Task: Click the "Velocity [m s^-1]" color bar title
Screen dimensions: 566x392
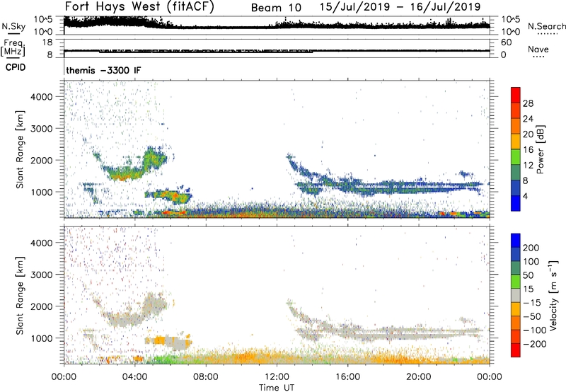Action: point(553,296)
